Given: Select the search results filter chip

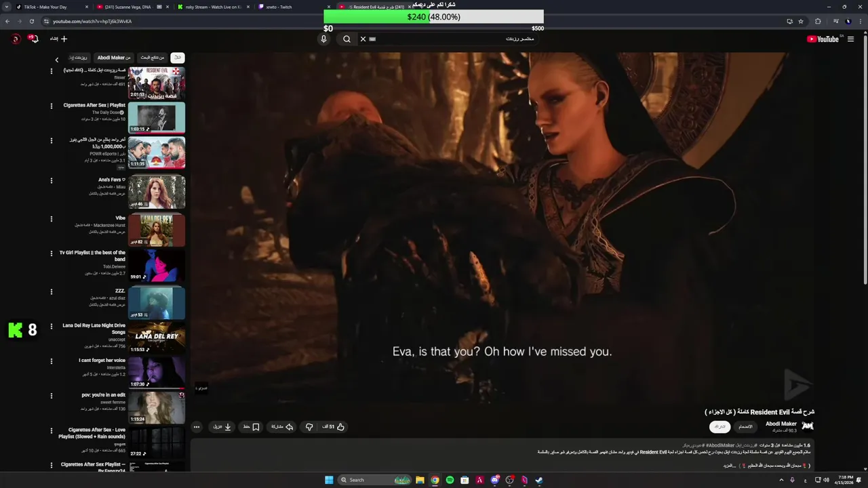Looking at the screenshot, I should pos(153,58).
